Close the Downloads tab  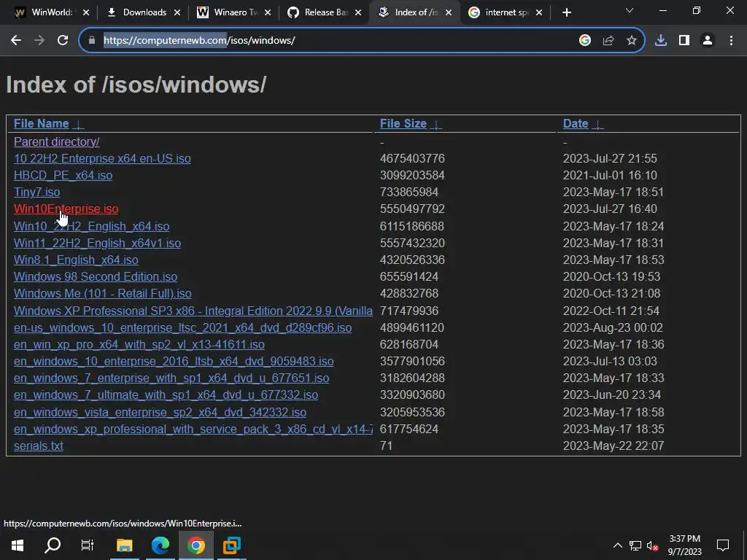tap(177, 12)
